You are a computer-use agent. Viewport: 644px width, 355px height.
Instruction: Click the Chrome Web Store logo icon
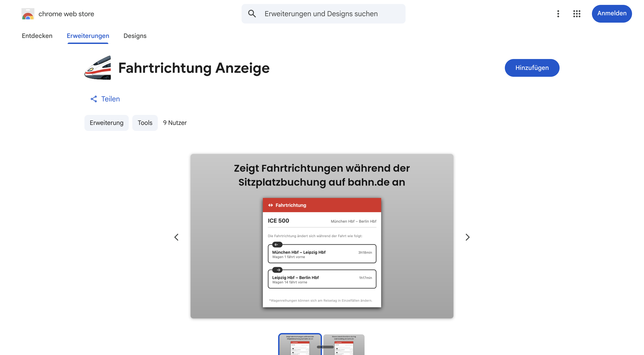[28, 14]
